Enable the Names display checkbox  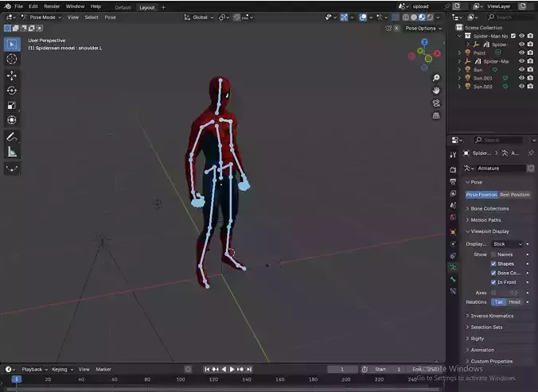click(493, 254)
